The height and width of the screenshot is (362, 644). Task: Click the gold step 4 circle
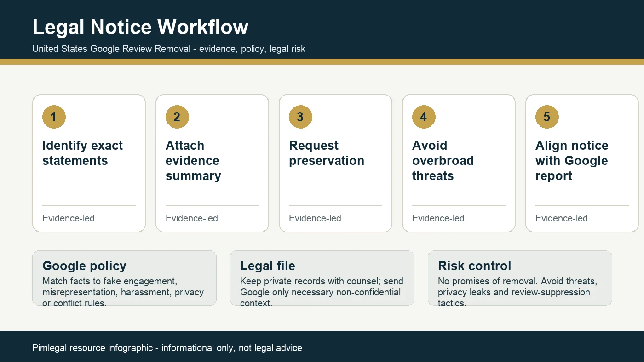click(x=424, y=117)
